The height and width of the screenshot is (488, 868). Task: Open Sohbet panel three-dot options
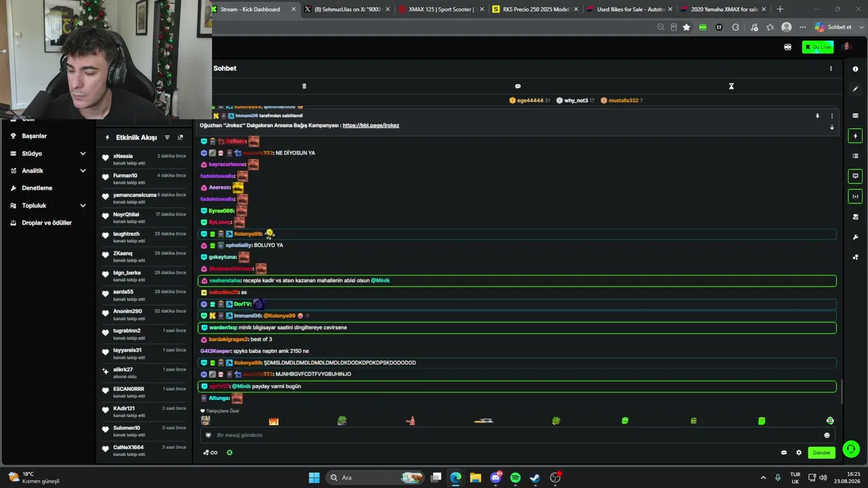(x=831, y=68)
